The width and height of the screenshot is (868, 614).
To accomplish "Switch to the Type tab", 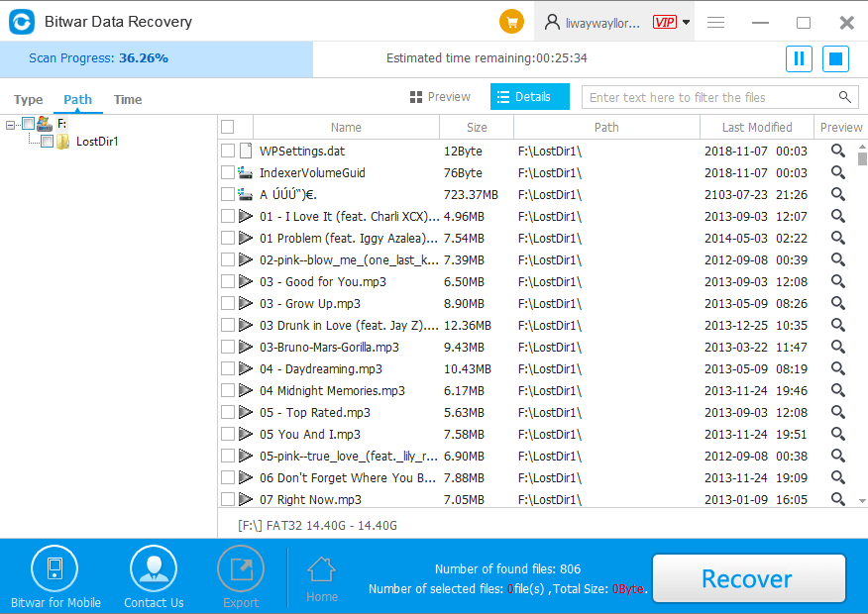I will pos(28,100).
